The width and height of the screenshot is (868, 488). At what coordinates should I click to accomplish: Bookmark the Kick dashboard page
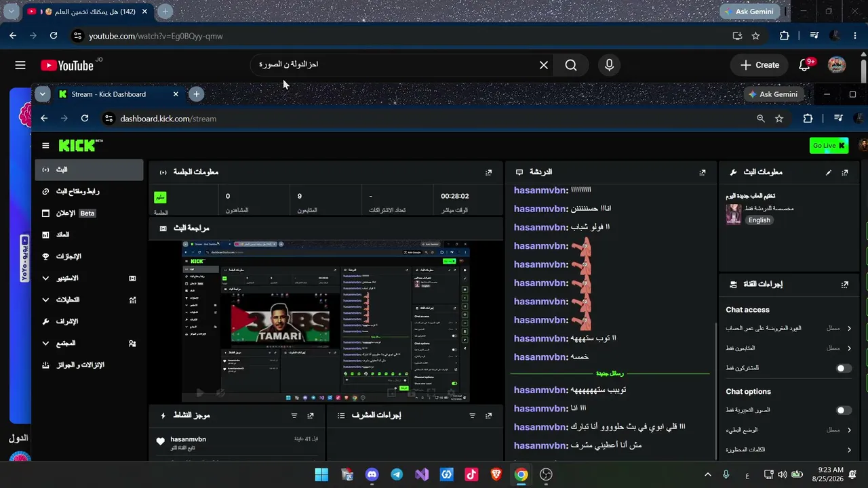point(779,119)
